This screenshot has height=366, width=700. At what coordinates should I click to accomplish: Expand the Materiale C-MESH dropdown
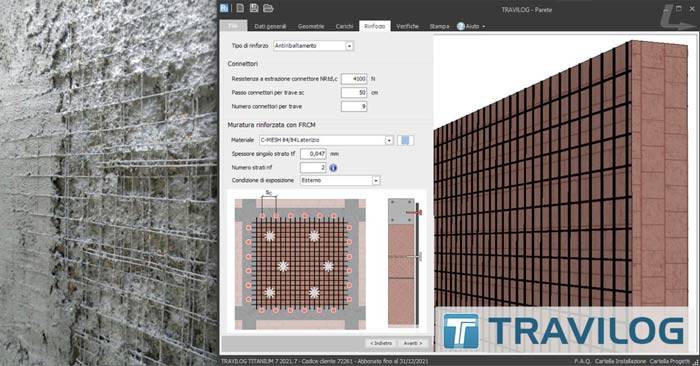389,140
